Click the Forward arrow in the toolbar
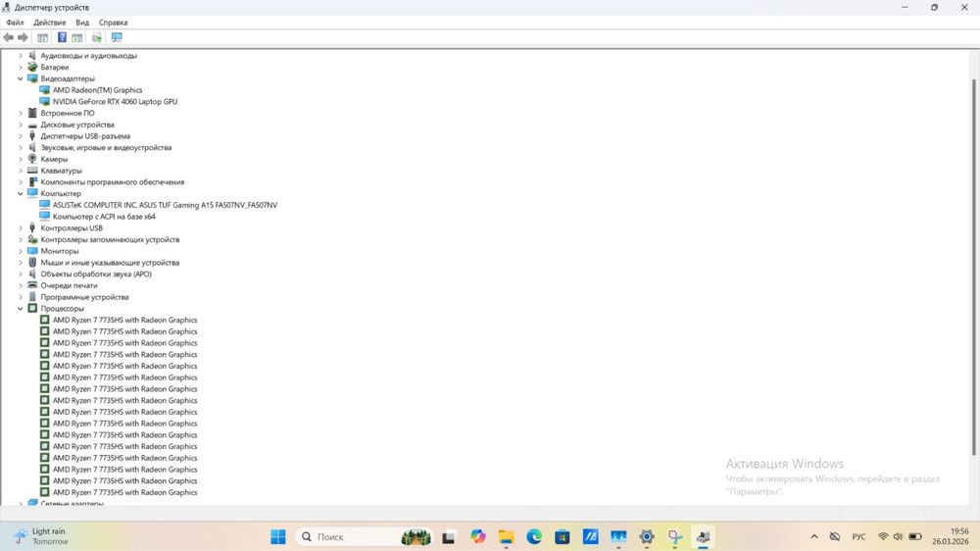 [x=24, y=37]
